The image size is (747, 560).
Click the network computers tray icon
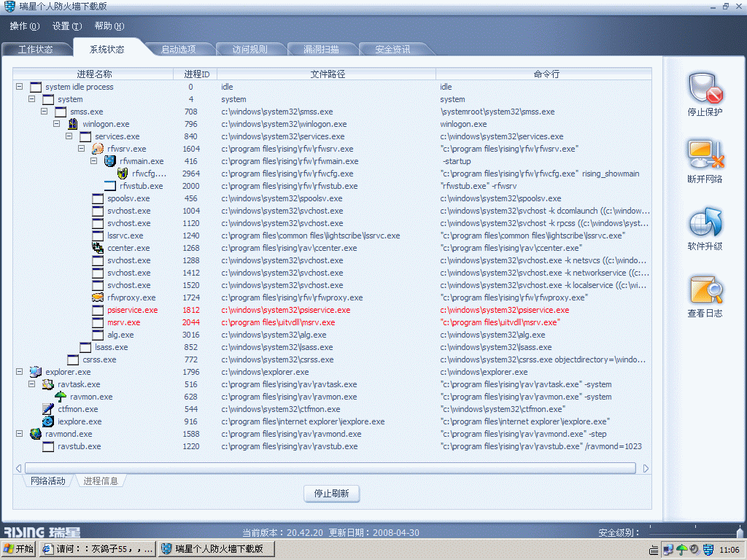[x=668, y=550]
